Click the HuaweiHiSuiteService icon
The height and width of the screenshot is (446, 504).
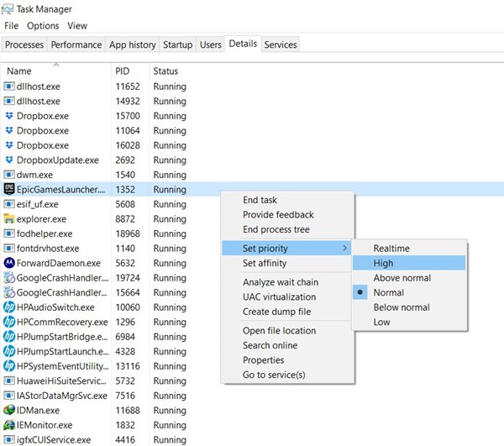point(9,380)
